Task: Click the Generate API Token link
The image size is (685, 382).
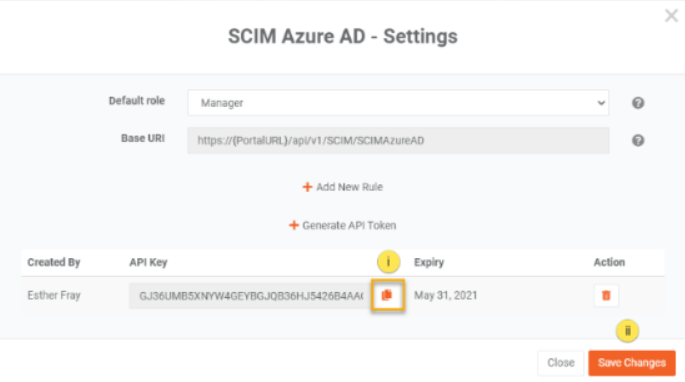Action: pyautogui.click(x=342, y=226)
